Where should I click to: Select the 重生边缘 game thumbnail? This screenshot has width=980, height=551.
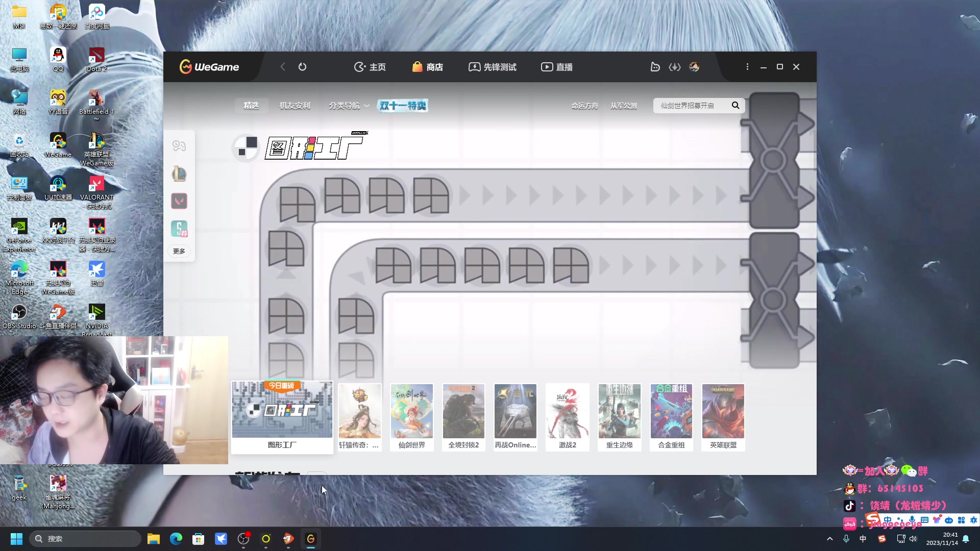coord(619,417)
